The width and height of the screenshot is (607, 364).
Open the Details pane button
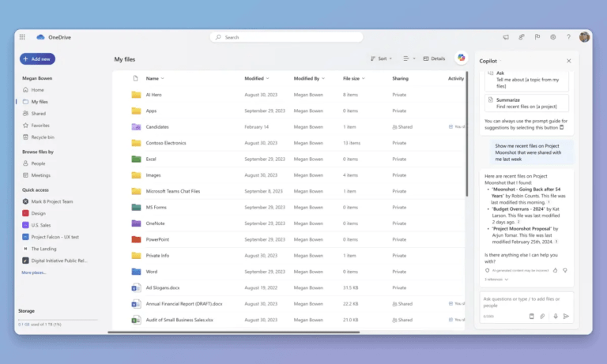click(x=434, y=58)
